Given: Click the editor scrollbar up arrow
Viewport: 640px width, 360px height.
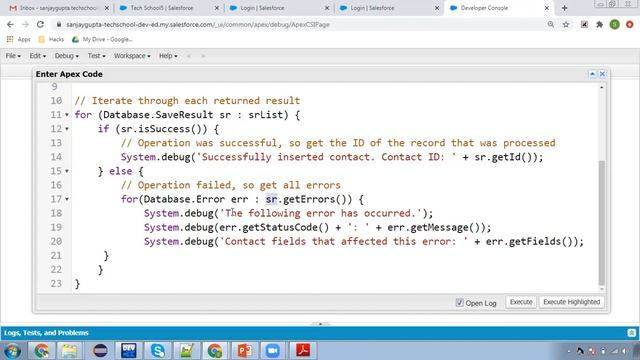Looking at the screenshot, I should 602,87.
